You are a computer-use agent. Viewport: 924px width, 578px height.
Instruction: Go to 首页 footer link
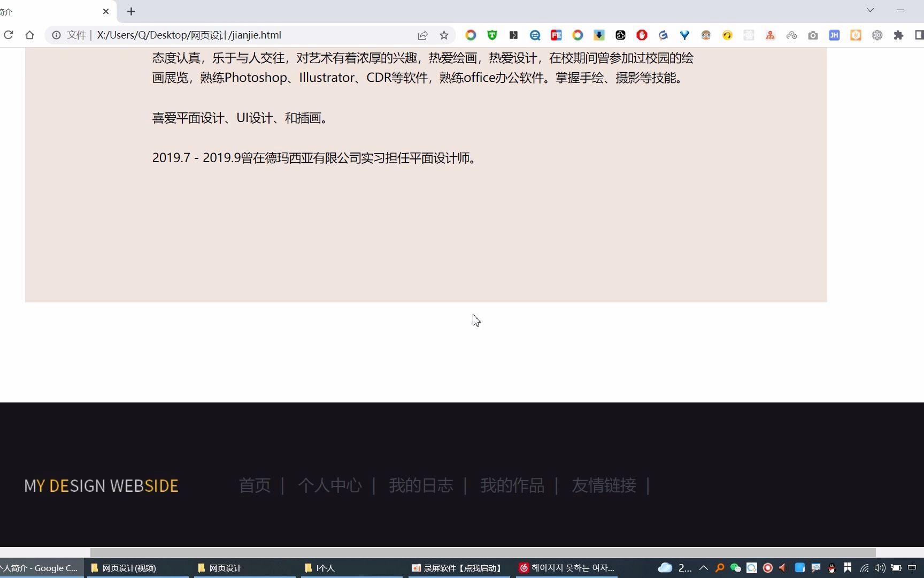pos(255,485)
